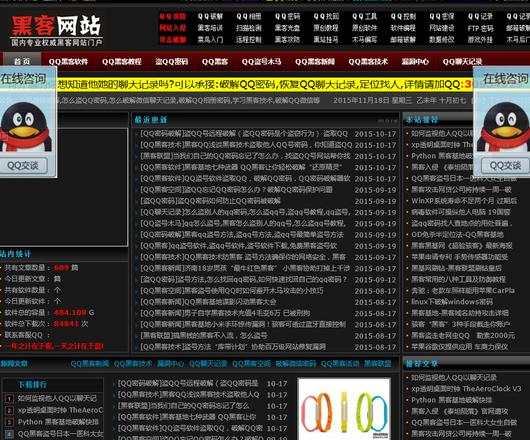
Task: Click the QQ密码 link in top grid
Action: (x=287, y=16)
